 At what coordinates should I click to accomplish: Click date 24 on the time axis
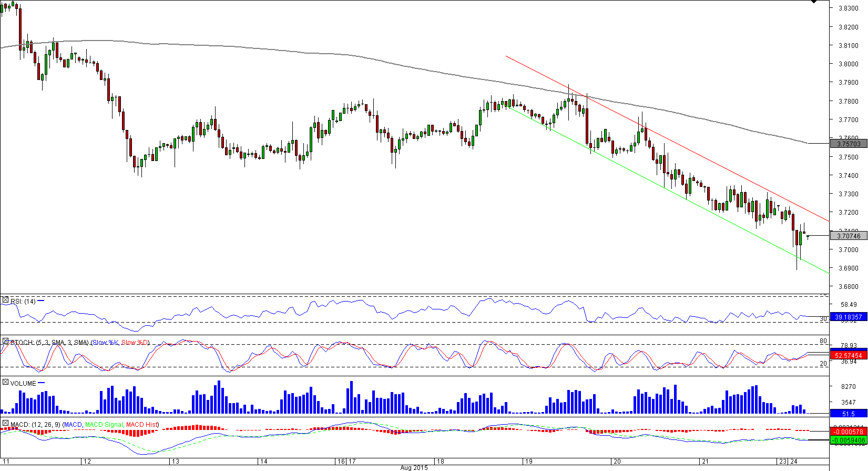(x=794, y=462)
